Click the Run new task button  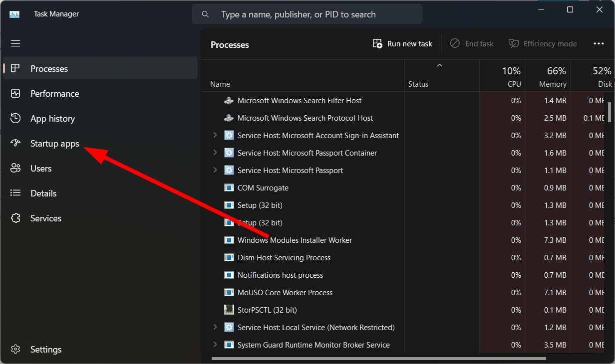point(402,44)
